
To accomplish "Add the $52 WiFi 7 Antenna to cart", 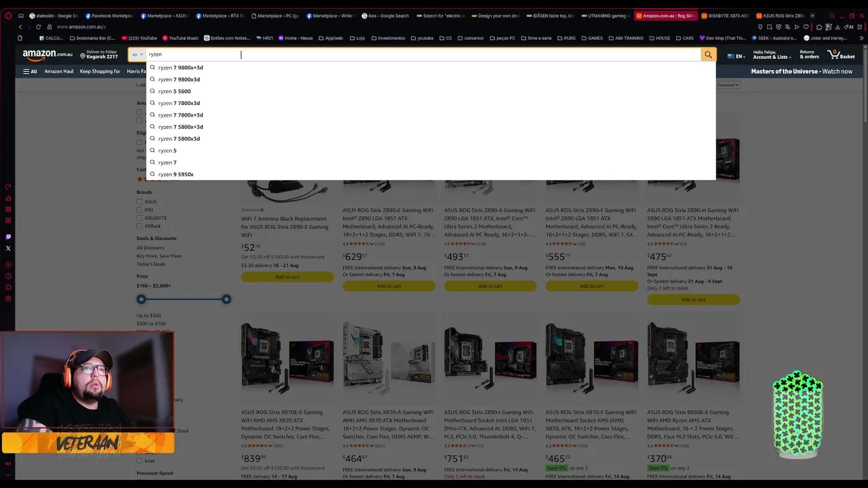I will coord(287,277).
